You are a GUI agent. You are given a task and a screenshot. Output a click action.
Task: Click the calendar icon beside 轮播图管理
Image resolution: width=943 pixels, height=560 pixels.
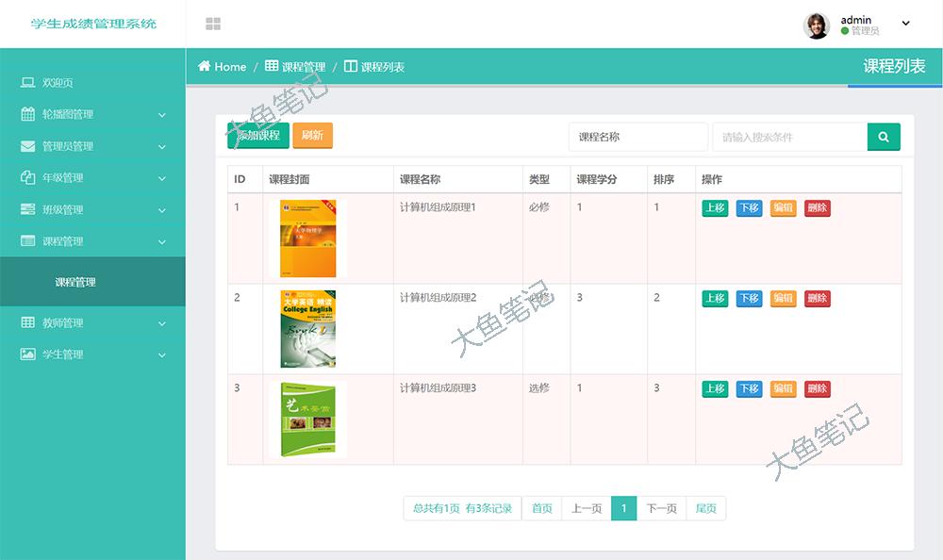26,114
